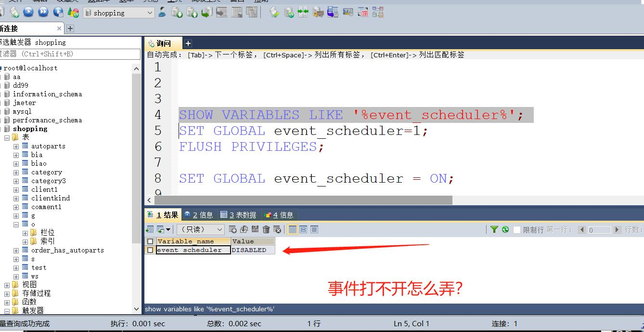
Task: Switch results to form view
Action: 303,229
